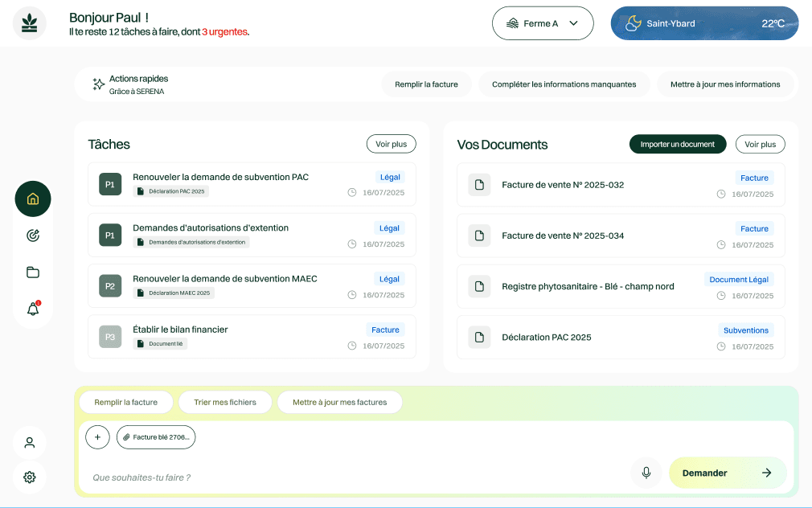
Task: Click Mettre à jour mes informations
Action: click(725, 84)
